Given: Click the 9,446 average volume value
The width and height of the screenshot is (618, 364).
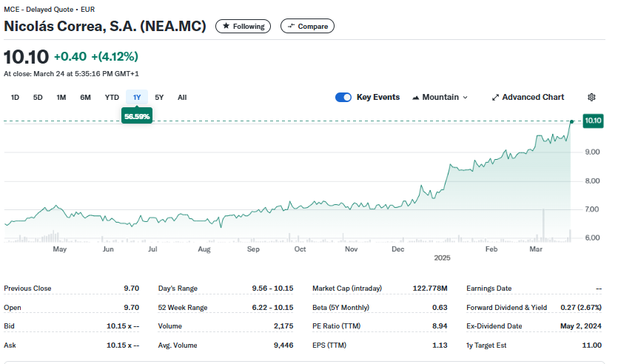Looking at the screenshot, I should 283,346.
